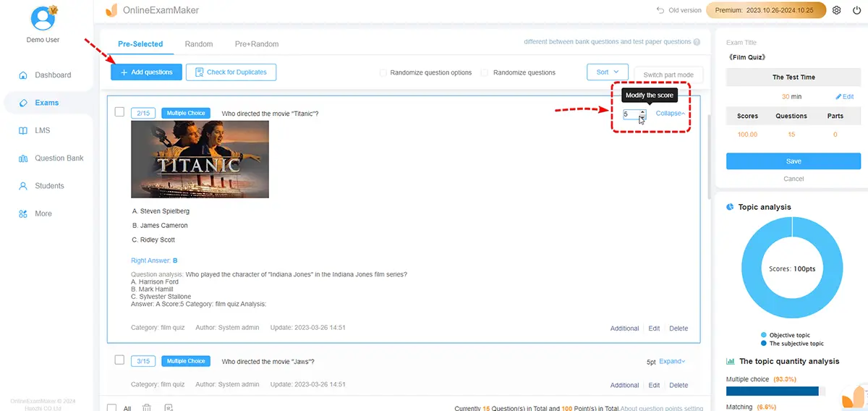
Task: Tick the Randomize questions checkbox
Action: click(485, 72)
